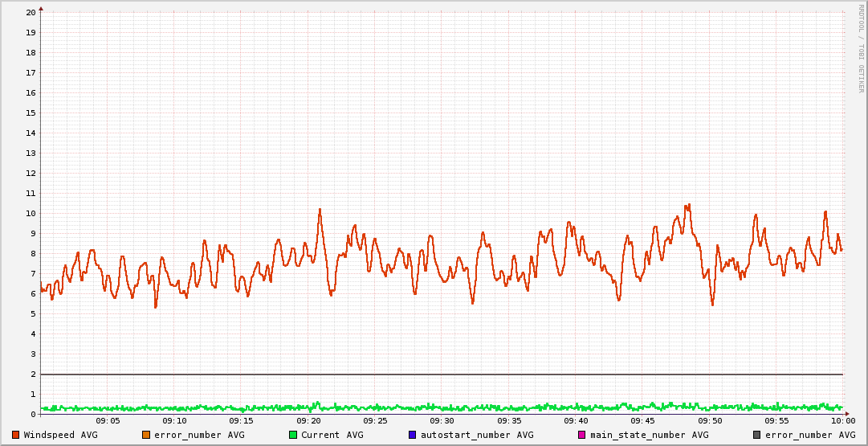Click the 09:45 time axis label
868x446 pixels.
(x=642, y=420)
